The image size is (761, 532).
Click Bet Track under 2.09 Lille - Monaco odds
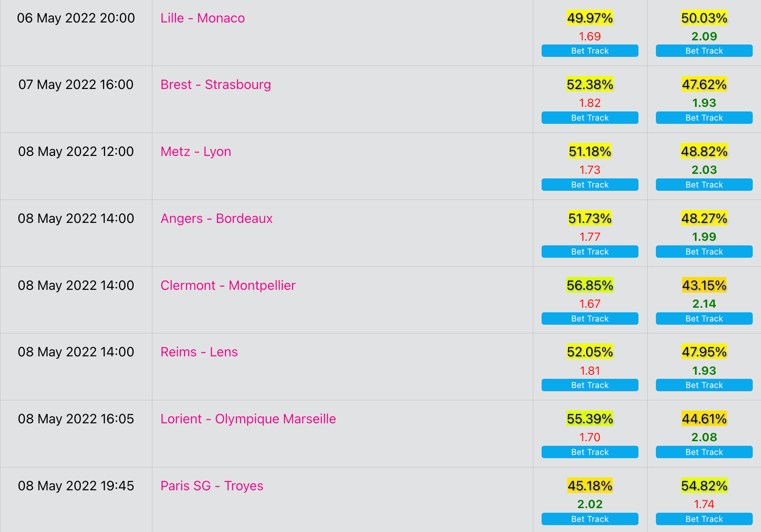[704, 51]
